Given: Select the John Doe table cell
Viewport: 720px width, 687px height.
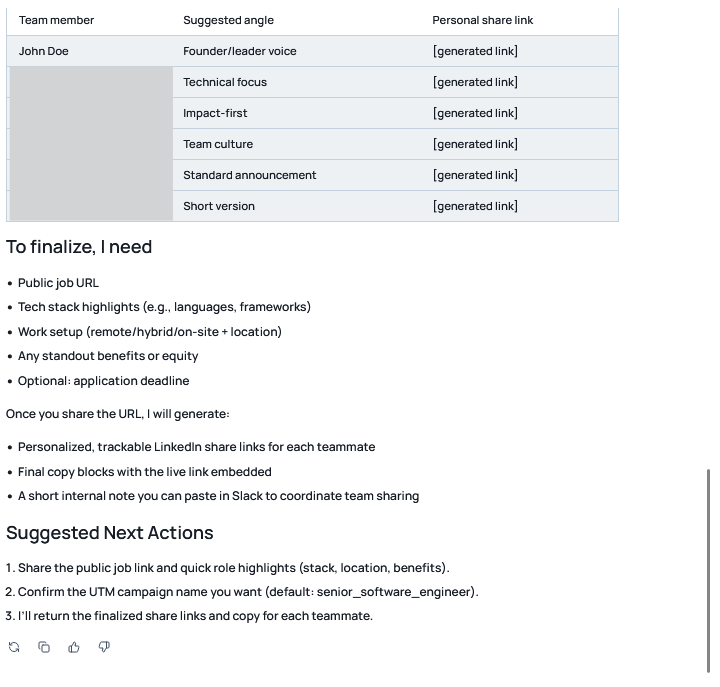Looking at the screenshot, I should point(44,51).
